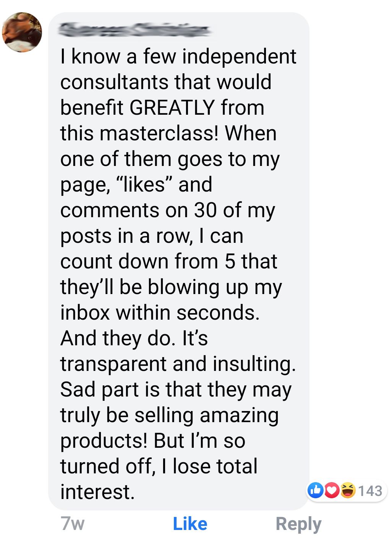Click the word Sad in the comment
This screenshot has height=538, width=392.
point(78,389)
